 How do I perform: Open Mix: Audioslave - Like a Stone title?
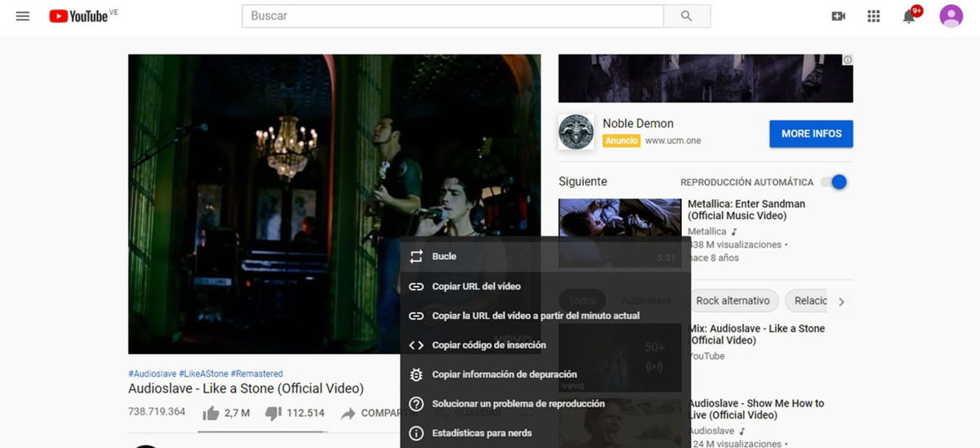coord(756,334)
